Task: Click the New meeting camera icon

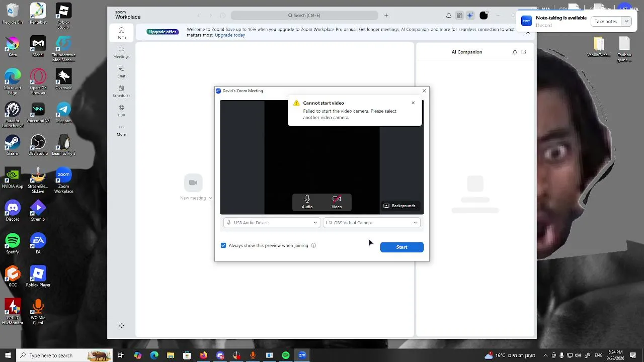Action: pos(193,183)
